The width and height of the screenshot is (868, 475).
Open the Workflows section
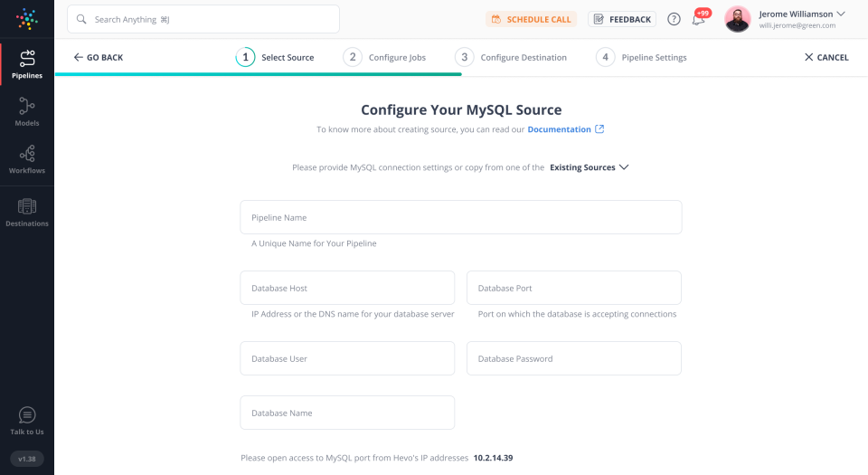point(26,160)
